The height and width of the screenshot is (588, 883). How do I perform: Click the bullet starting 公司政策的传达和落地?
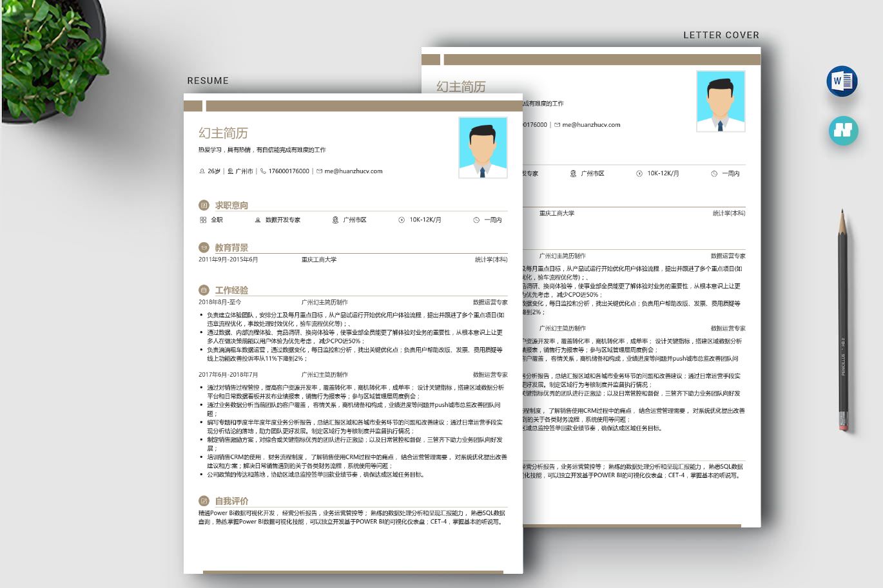[315, 475]
